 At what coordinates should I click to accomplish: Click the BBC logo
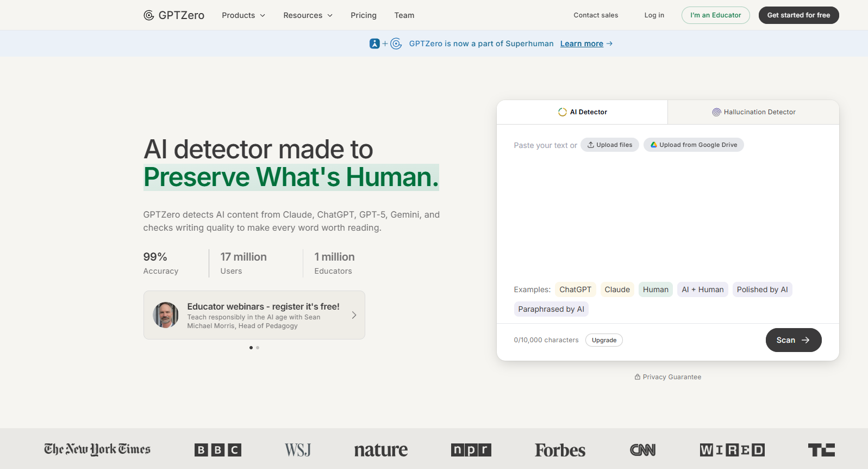[218, 450]
